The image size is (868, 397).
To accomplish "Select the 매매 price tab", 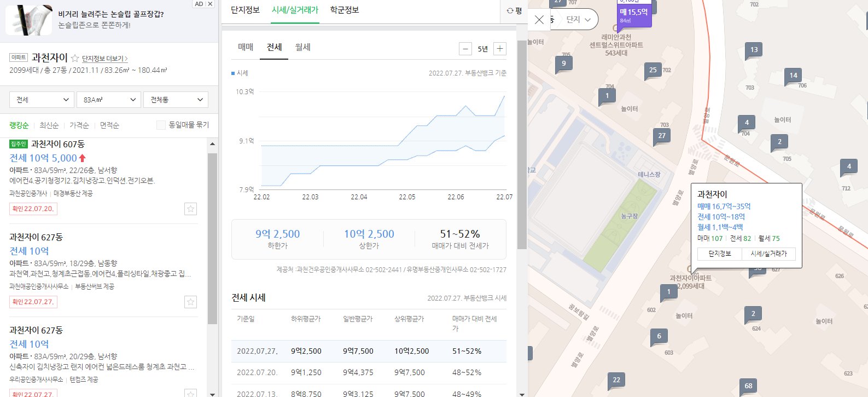I will (246, 47).
